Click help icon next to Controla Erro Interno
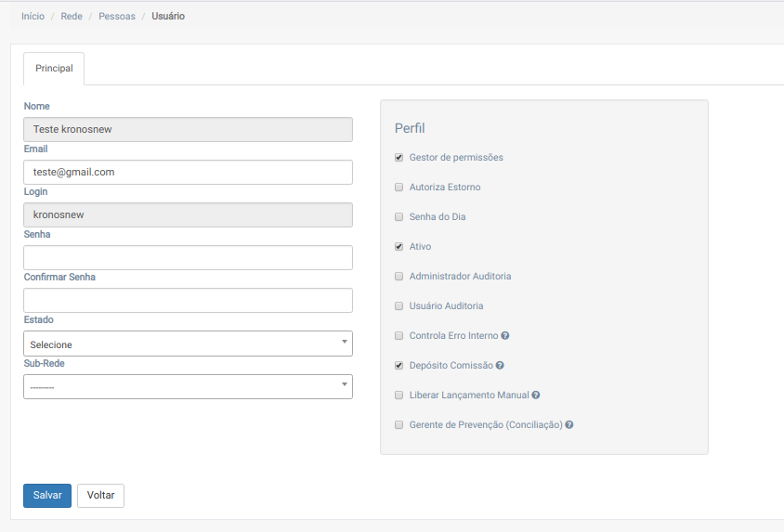784x532 pixels. point(505,336)
